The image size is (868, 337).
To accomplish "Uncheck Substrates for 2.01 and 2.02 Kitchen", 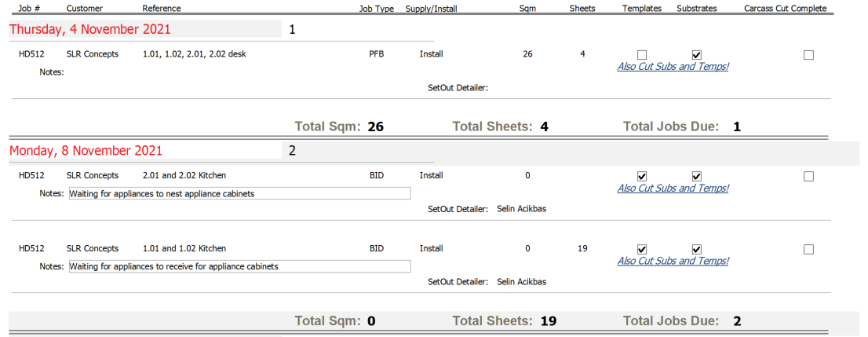I will tap(696, 176).
